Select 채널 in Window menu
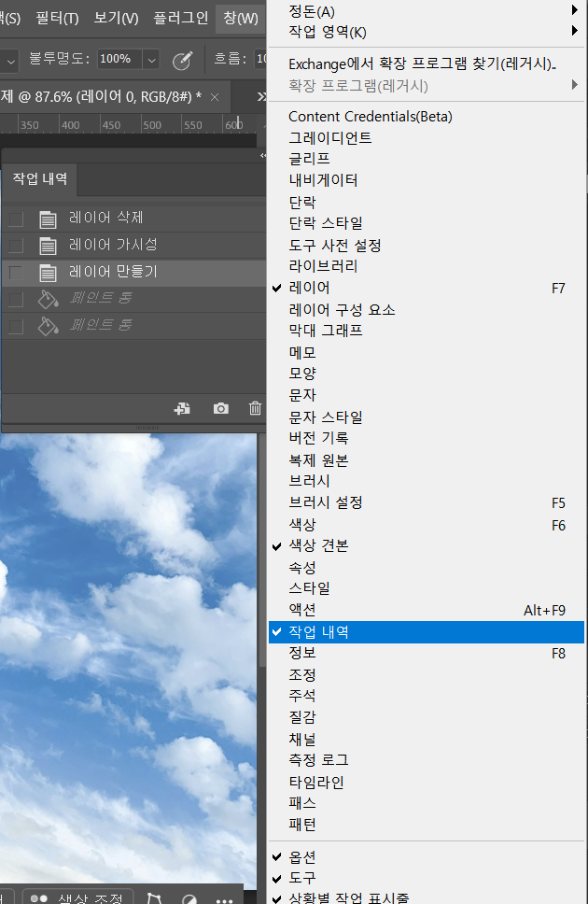588x904 pixels. (427, 739)
